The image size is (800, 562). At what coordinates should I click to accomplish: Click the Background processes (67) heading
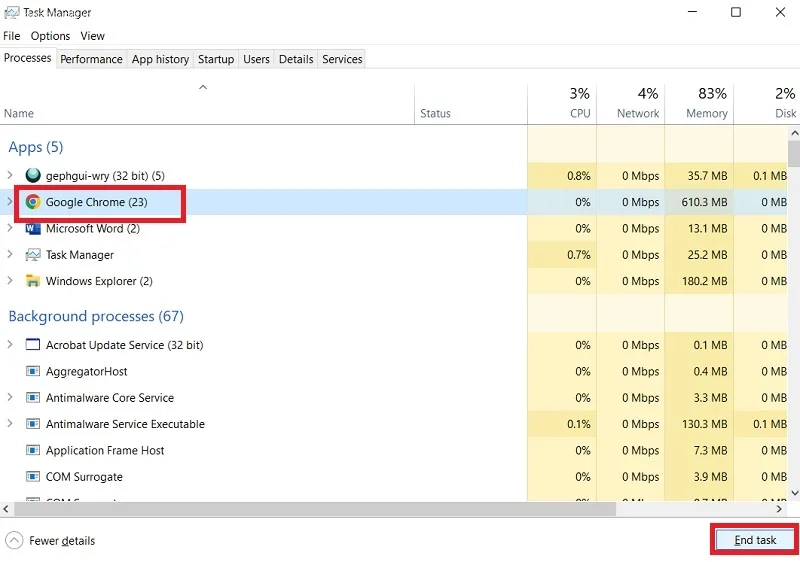pos(96,316)
